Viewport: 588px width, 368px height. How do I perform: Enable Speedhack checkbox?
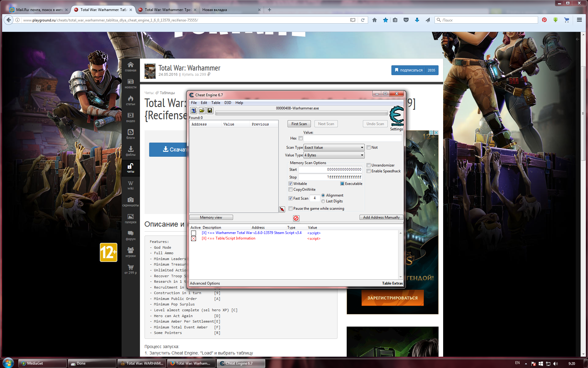point(368,171)
